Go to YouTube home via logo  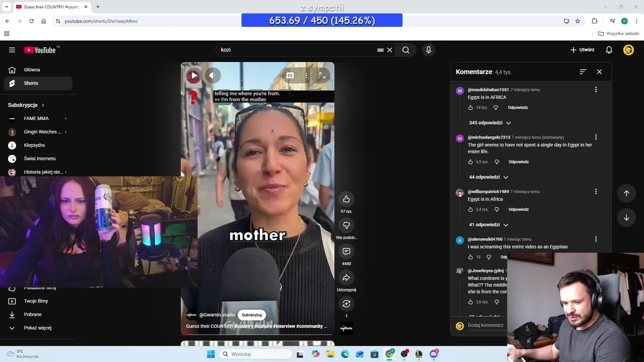[40, 50]
